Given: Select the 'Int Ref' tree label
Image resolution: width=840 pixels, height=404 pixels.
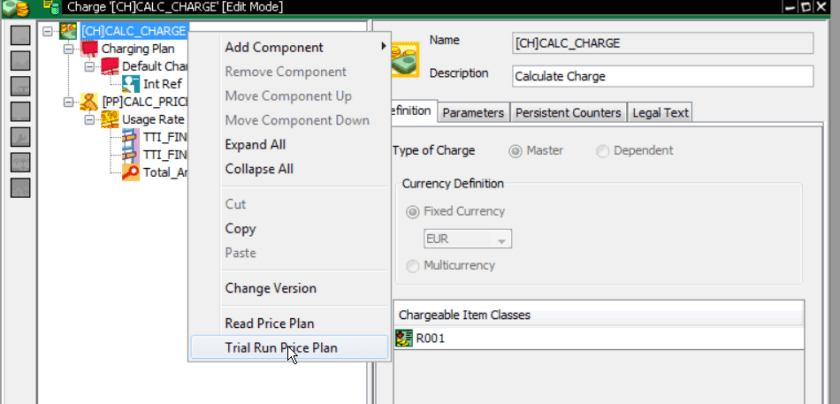Looking at the screenshot, I should click(x=163, y=84).
